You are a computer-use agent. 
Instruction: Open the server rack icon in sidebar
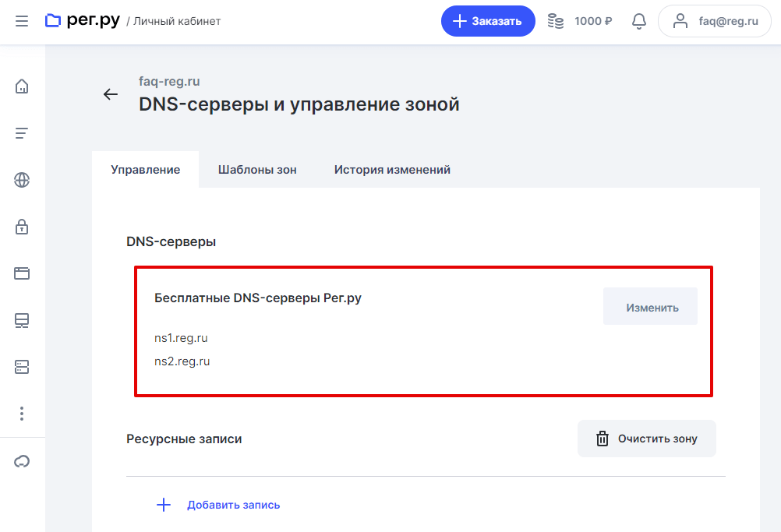pos(22,365)
